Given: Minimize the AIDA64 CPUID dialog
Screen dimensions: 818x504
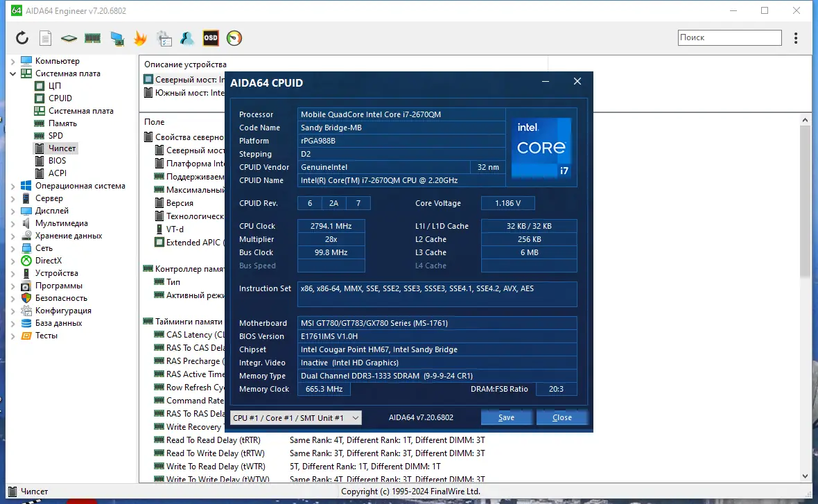Looking at the screenshot, I should [x=545, y=81].
